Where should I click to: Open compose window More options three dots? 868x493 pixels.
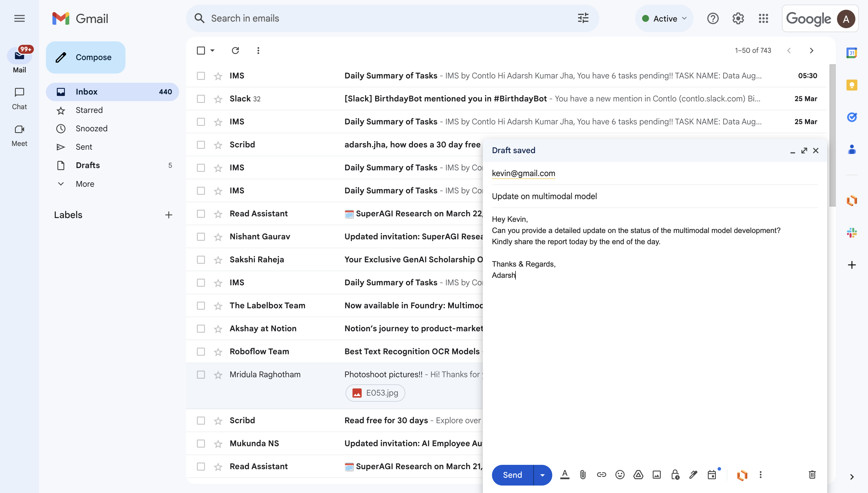click(x=760, y=475)
